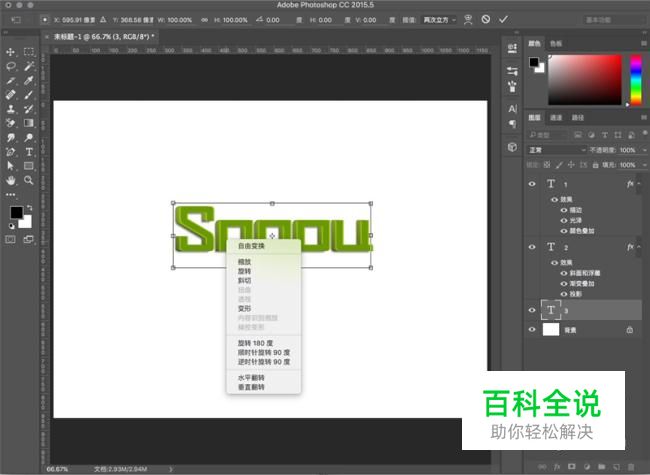Open the Character panel icon
The height and width of the screenshot is (475, 650).
click(x=512, y=109)
